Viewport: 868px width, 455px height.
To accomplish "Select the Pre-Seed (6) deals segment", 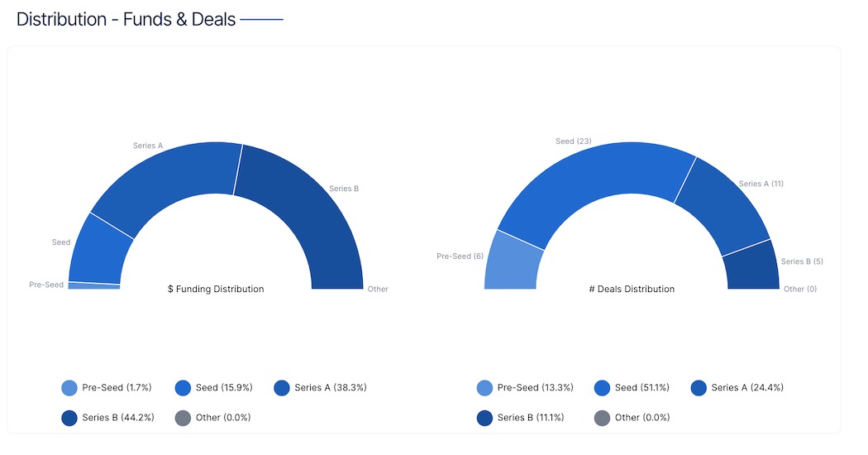I will (x=513, y=263).
